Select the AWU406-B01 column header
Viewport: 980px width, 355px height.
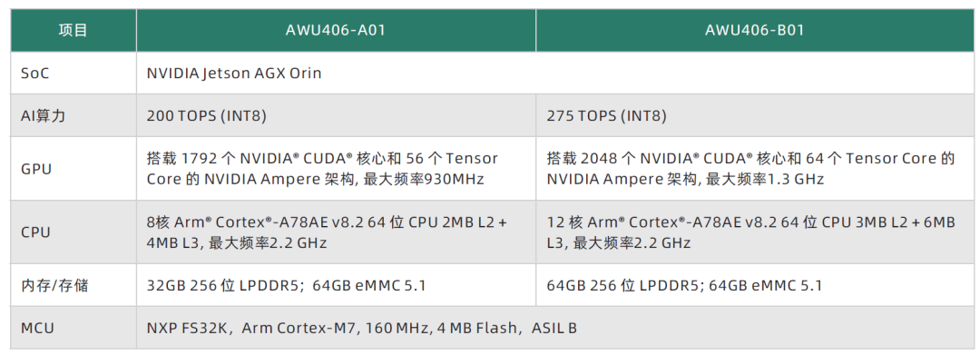point(754,31)
